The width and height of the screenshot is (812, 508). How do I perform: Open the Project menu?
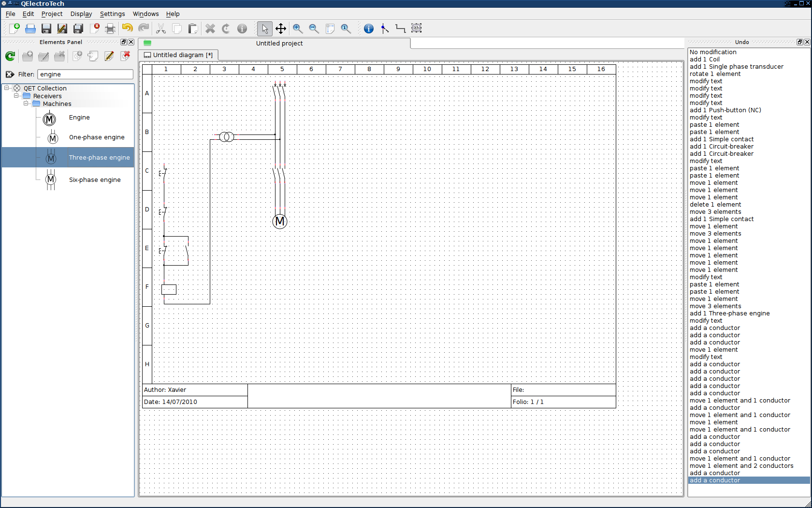[52, 14]
